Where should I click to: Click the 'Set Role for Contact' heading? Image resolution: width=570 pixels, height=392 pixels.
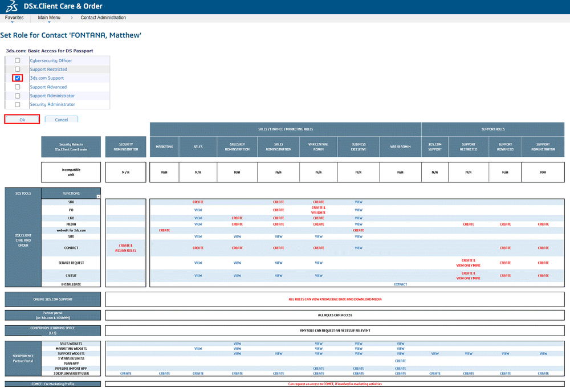71,35
